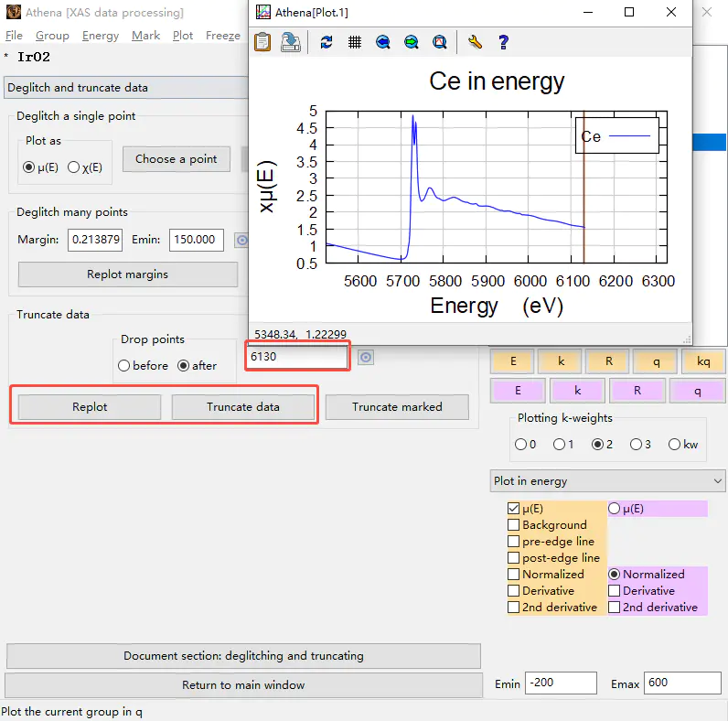Check the pre-edge line option

pyautogui.click(x=513, y=542)
